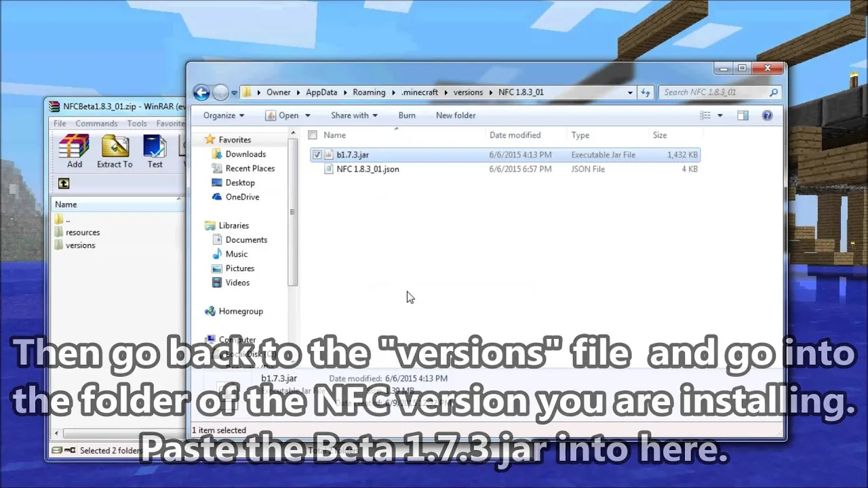
Task: Click WinRAR horizontal scrollbar left arrow
Action: (x=57, y=434)
